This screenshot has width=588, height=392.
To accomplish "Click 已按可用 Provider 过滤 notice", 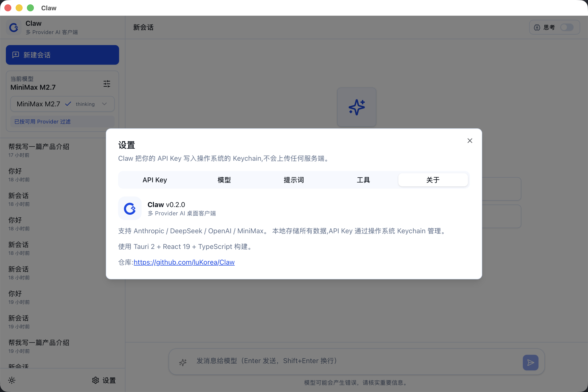I will pos(62,122).
